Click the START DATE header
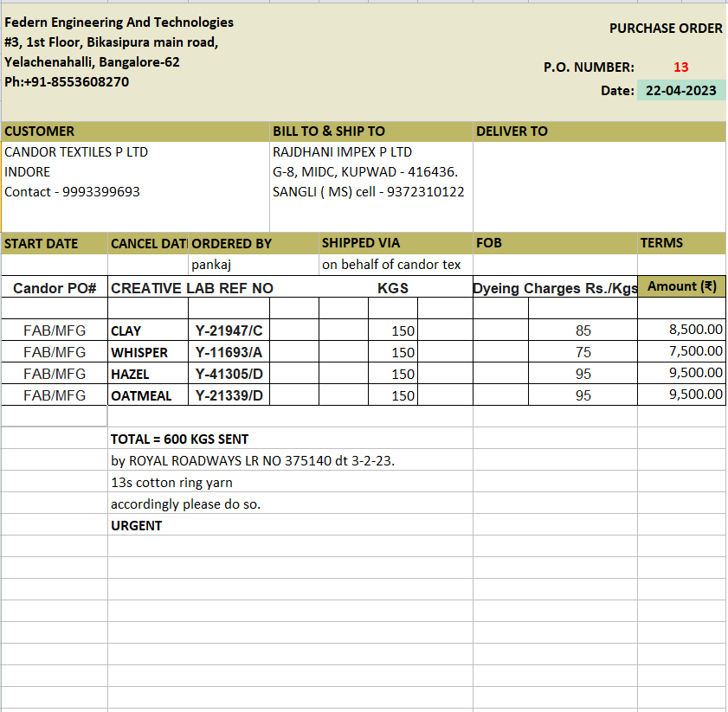Screen dimensions: 728x712 [55, 244]
